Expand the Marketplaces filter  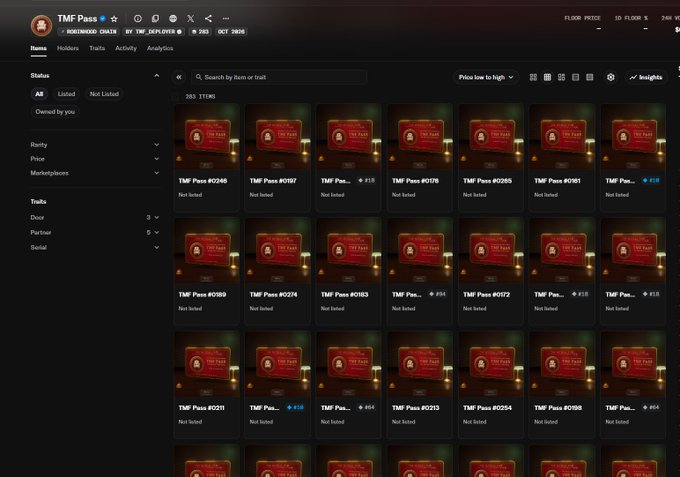[x=95, y=173]
